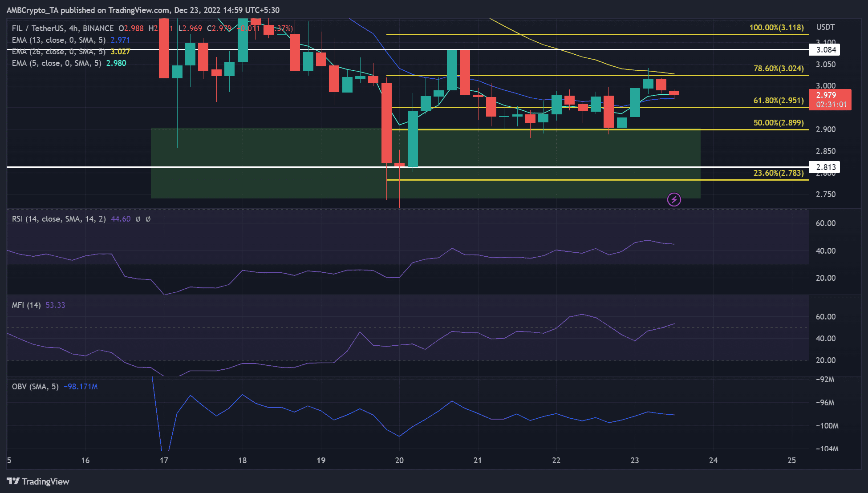Click the 2.813 price label on axis
The image size is (868, 493).
826,167
